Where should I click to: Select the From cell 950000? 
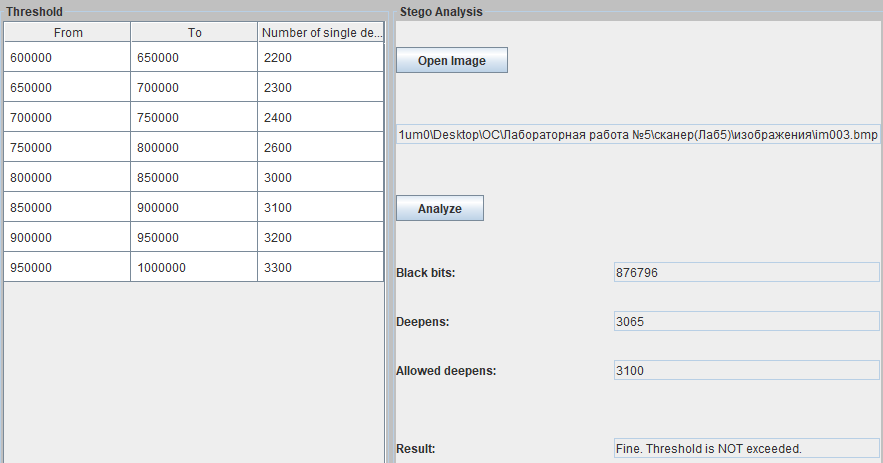pos(67,267)
